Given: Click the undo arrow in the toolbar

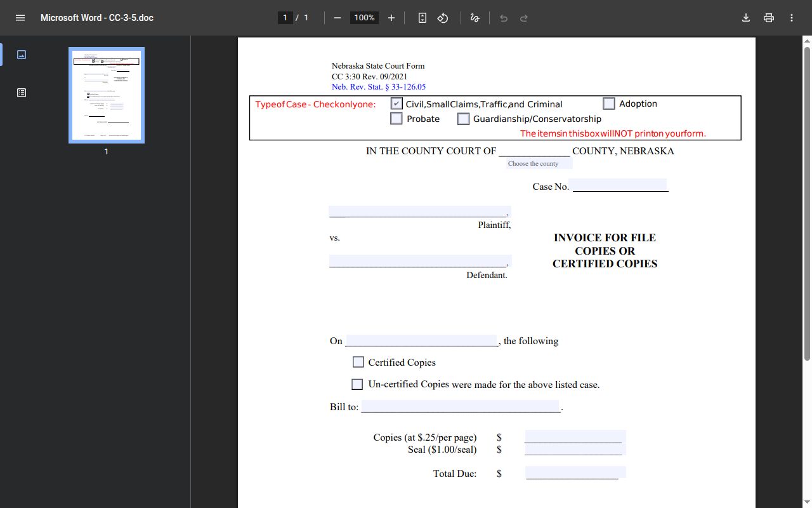Looking at the screenshot, I should pyautogui.click(x=504, y=18).
